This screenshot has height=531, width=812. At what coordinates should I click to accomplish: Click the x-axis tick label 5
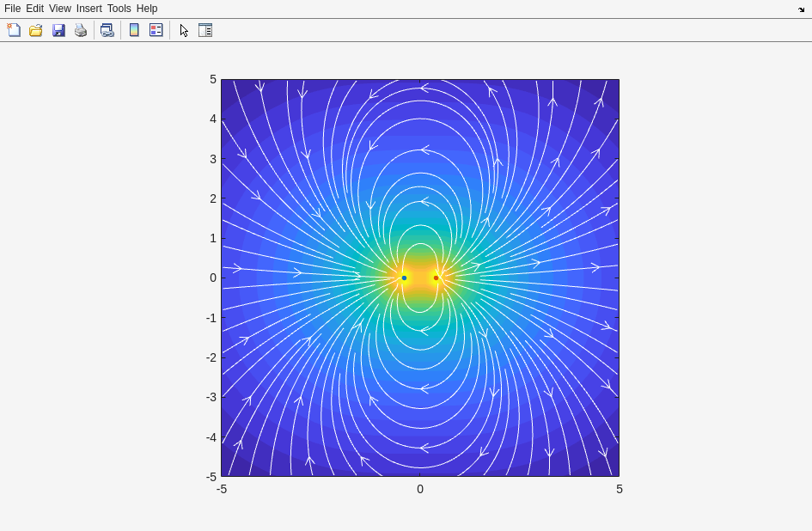tap(619, 489)
